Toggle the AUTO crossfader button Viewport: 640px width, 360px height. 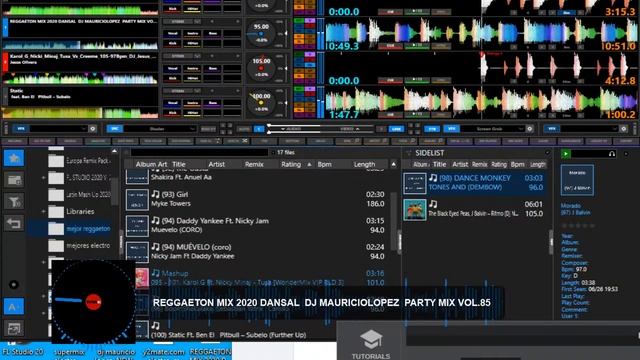tap(244, 129)
